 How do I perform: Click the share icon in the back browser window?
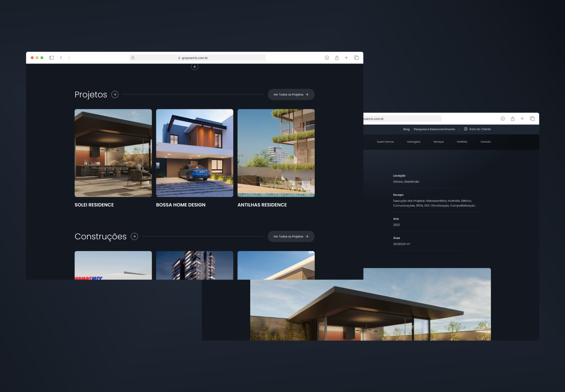(512, 119)
